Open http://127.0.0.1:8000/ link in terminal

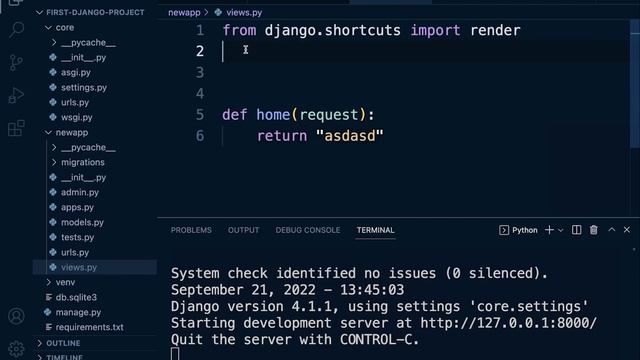tap(509, 323)
